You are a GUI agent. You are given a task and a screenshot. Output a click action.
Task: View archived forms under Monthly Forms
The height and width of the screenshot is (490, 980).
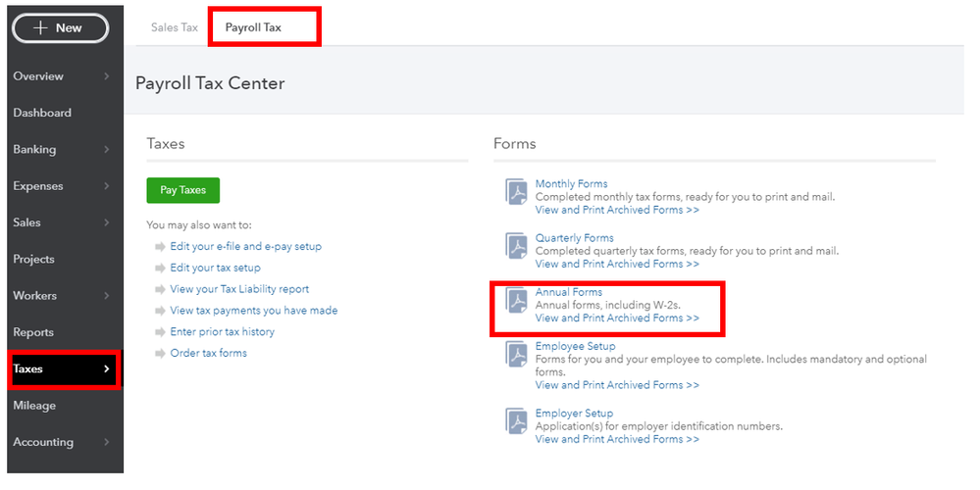tap(617, 211)
